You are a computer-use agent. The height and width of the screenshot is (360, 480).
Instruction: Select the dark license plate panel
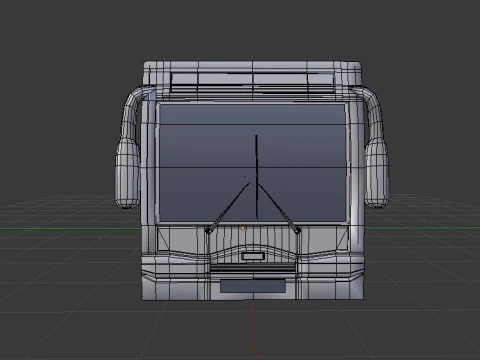(x=253, y=286)
